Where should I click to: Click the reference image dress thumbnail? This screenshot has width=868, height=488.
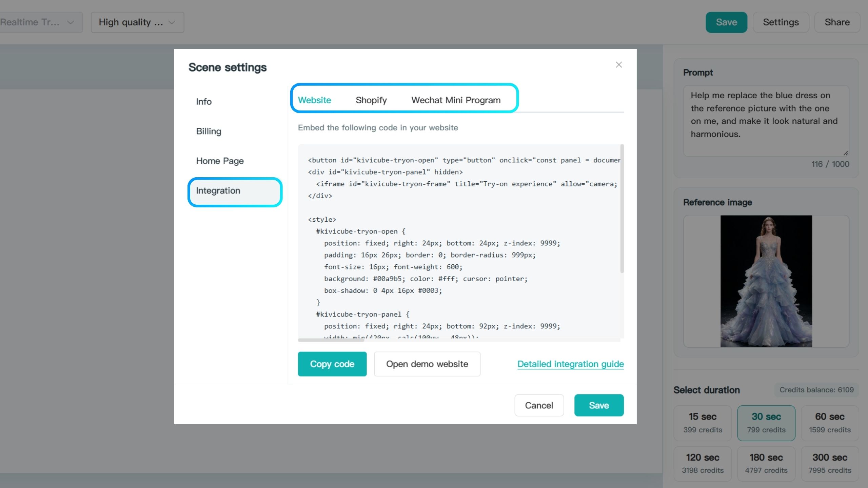(x=766, y=281)
